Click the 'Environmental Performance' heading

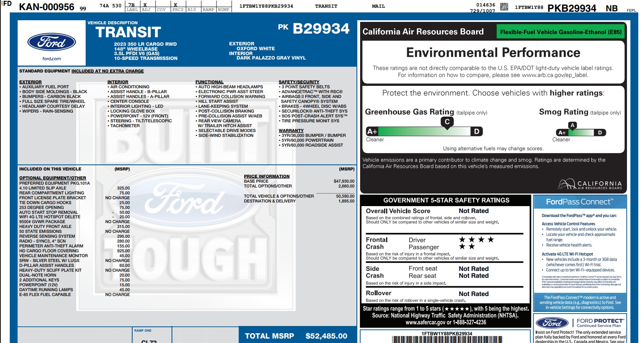(x=493, y=53)
